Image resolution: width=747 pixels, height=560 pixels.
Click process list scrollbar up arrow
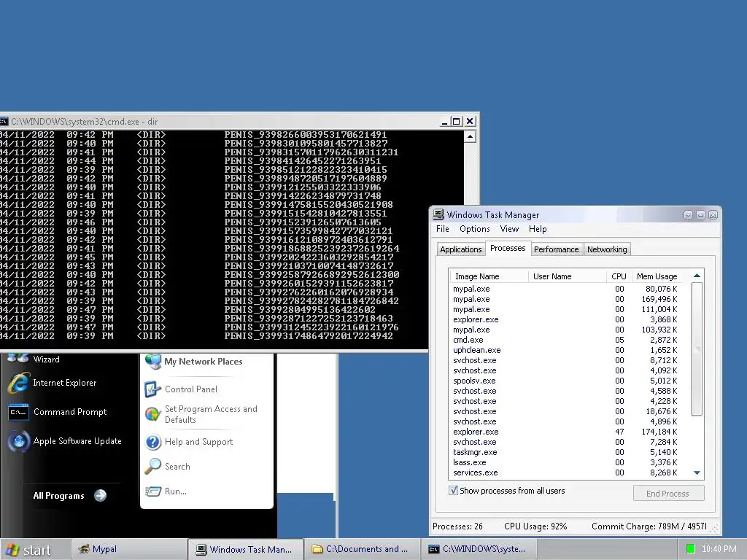(x=697, y=276)
